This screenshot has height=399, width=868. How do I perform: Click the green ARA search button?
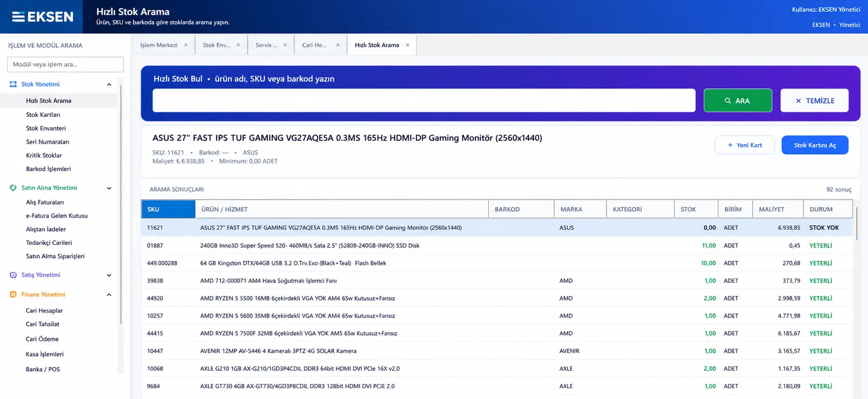tap(738, 101)
